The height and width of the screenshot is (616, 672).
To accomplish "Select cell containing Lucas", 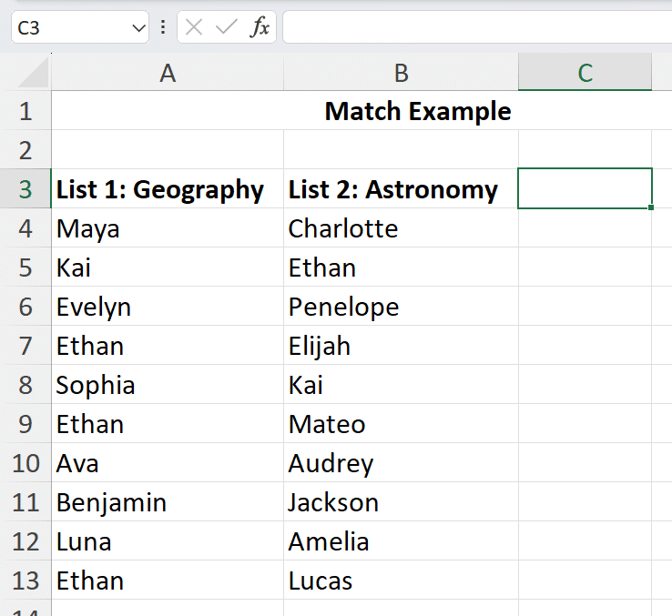I will pyautogui.click(x=401, y=580).
